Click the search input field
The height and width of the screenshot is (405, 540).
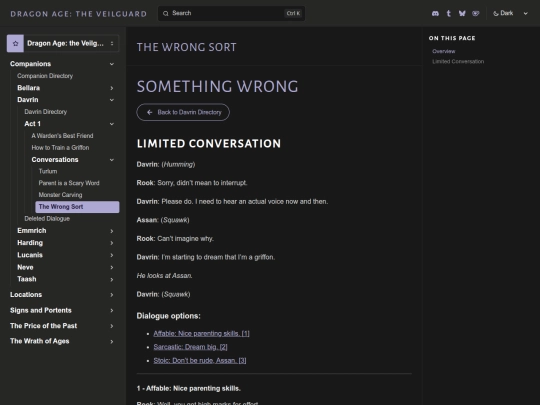(231, 13)
